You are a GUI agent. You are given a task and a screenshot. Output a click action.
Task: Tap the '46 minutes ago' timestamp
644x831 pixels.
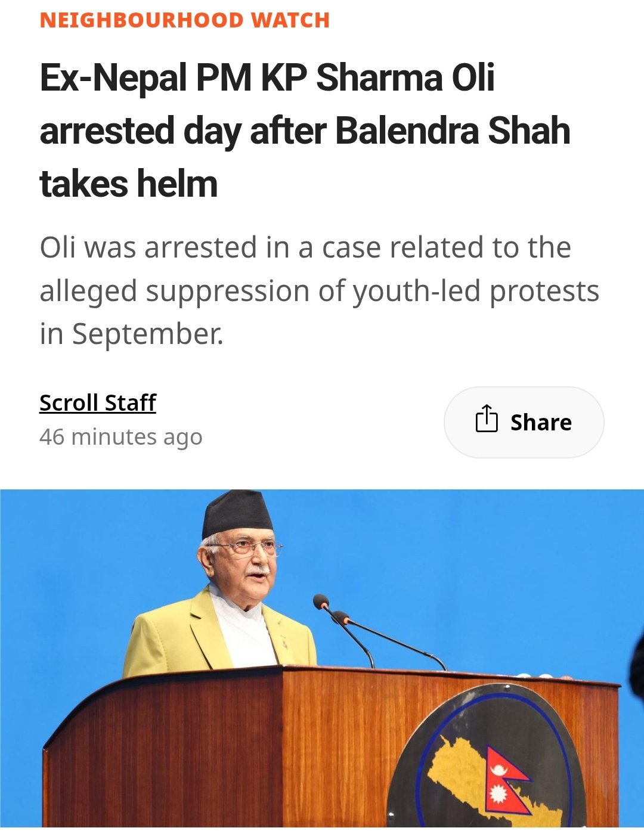[121, 437]
